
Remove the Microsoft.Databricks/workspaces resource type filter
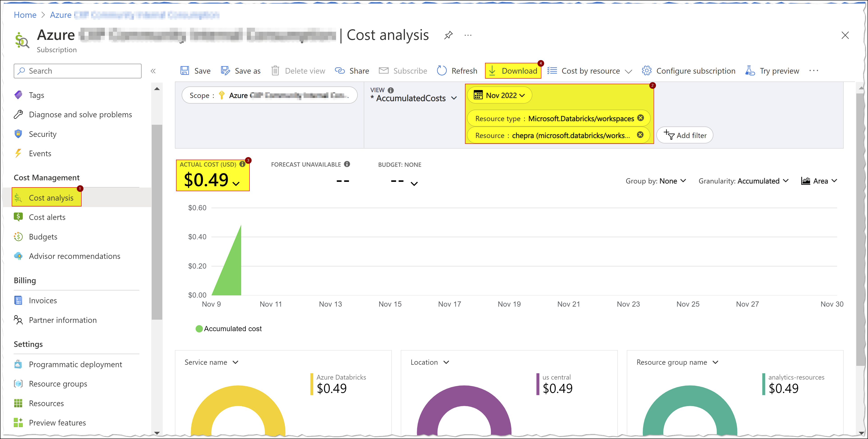[x=640, y=118]
